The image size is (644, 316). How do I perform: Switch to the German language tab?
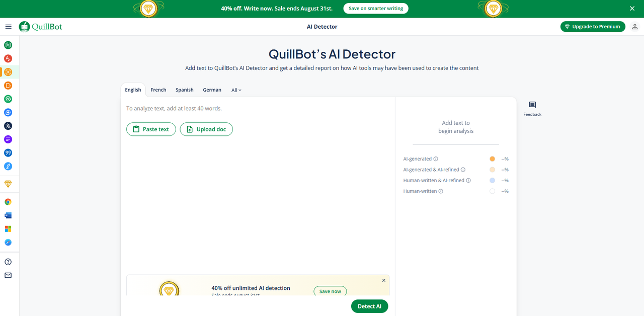click(212, 90)
